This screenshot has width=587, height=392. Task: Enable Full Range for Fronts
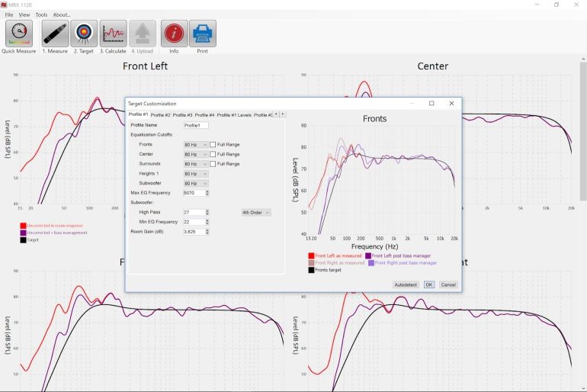pos(213,144)
